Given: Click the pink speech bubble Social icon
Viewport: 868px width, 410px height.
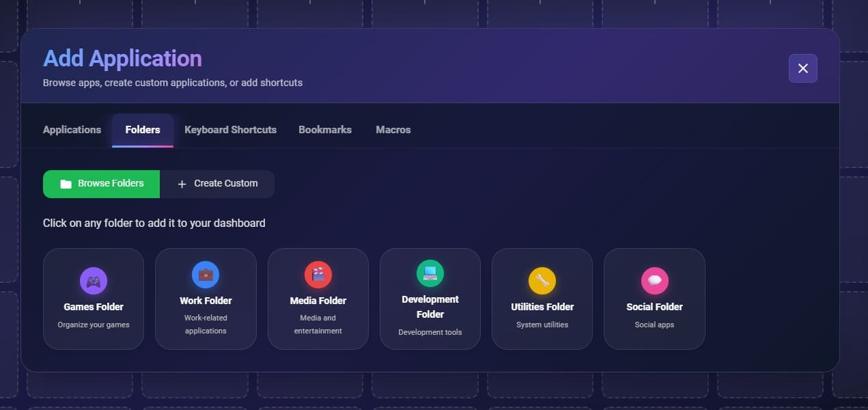Looking at the screenshot, I should tap(654, 281).
